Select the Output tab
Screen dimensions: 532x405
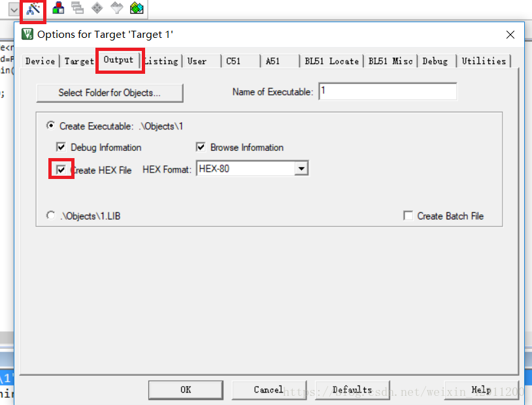pyautogui.click(x=118, y=60)
